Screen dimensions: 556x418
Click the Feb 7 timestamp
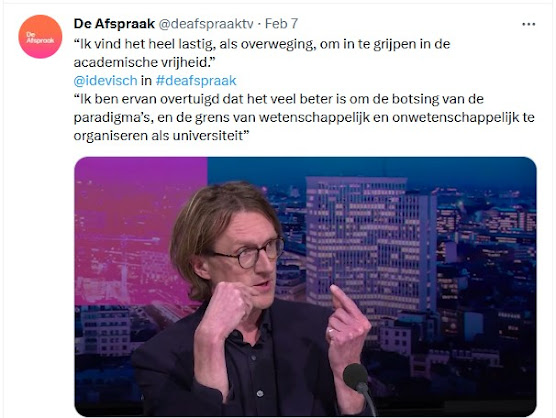[x=281, y=24]
